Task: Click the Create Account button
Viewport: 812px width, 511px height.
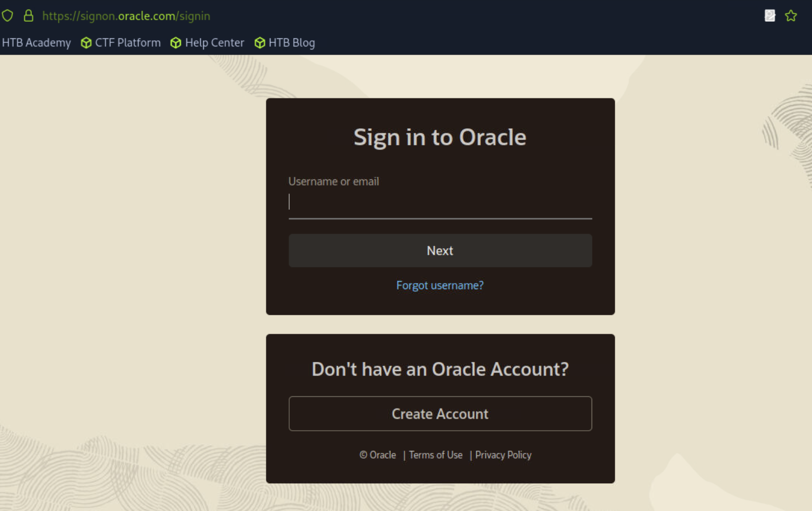Action: point(440,414)
